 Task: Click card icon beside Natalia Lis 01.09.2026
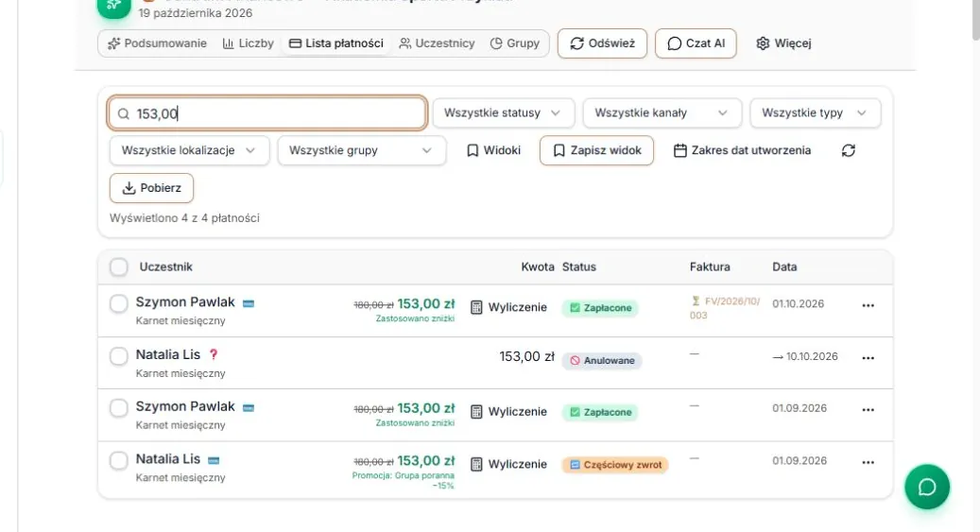tap(214, 461)
